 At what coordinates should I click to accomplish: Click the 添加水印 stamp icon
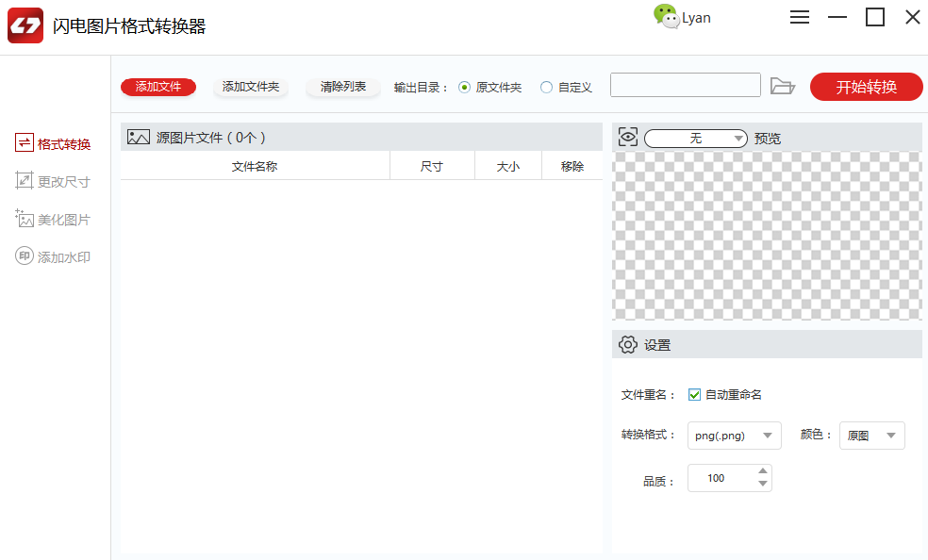25,256
